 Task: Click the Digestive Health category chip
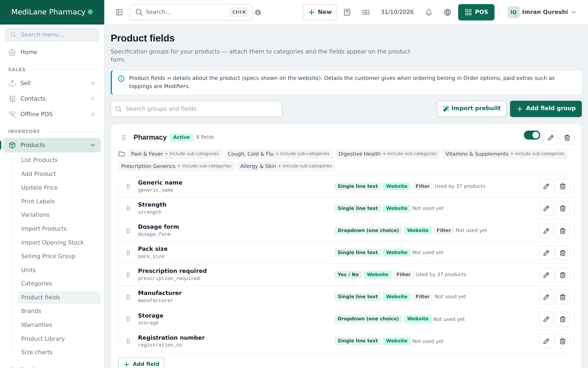point(387,154)
